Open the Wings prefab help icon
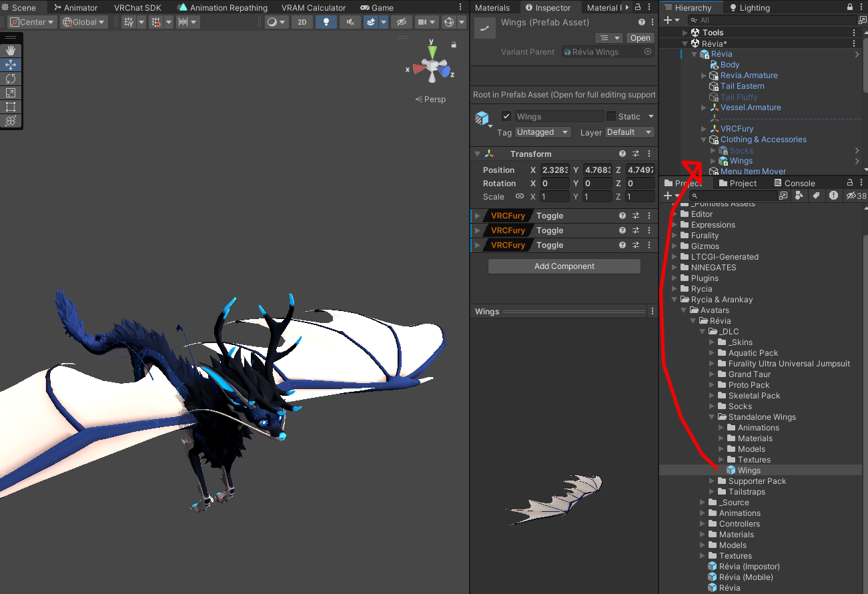This screenshot has height=594, width=868. point(642,22)
